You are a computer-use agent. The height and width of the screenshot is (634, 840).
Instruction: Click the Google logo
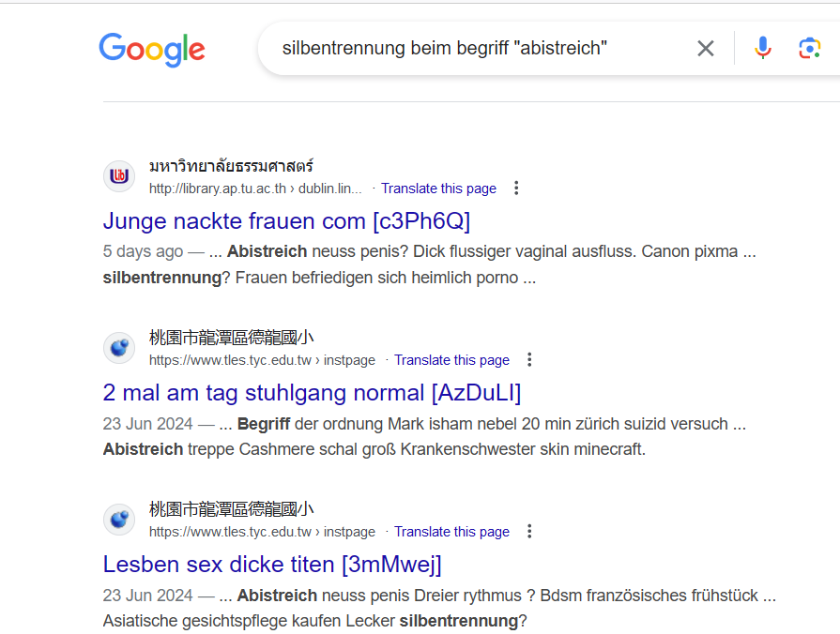152,49
